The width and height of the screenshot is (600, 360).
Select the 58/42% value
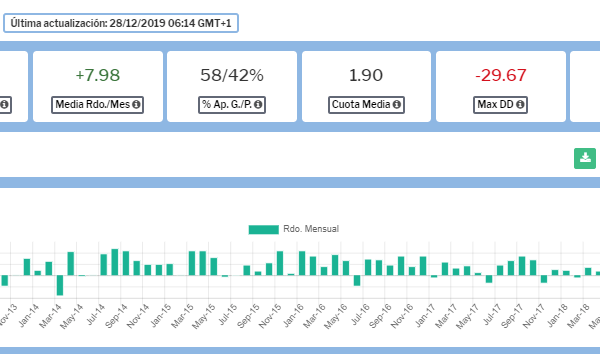tap(232, 75)
